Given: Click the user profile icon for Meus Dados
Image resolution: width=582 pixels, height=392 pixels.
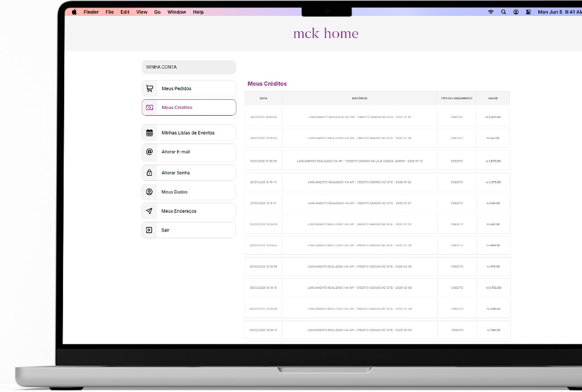Looking at the screenshot, I should pyautogui.click(x=150, y=192).
